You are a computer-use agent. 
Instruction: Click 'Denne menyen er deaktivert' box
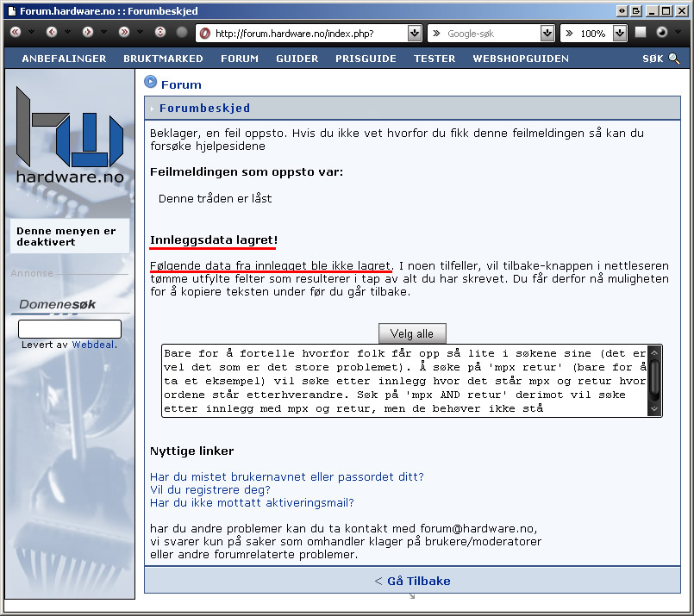(70, 236)
